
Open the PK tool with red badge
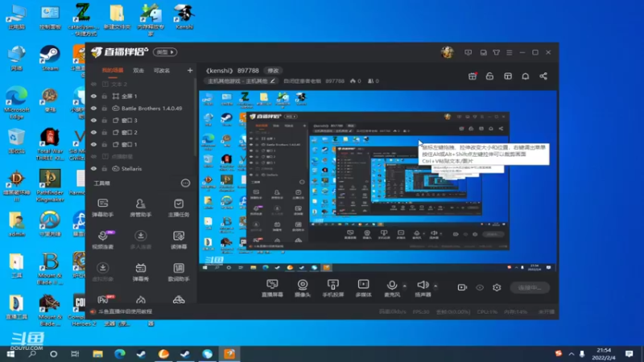pyautogui.click(x=105, y=299)
